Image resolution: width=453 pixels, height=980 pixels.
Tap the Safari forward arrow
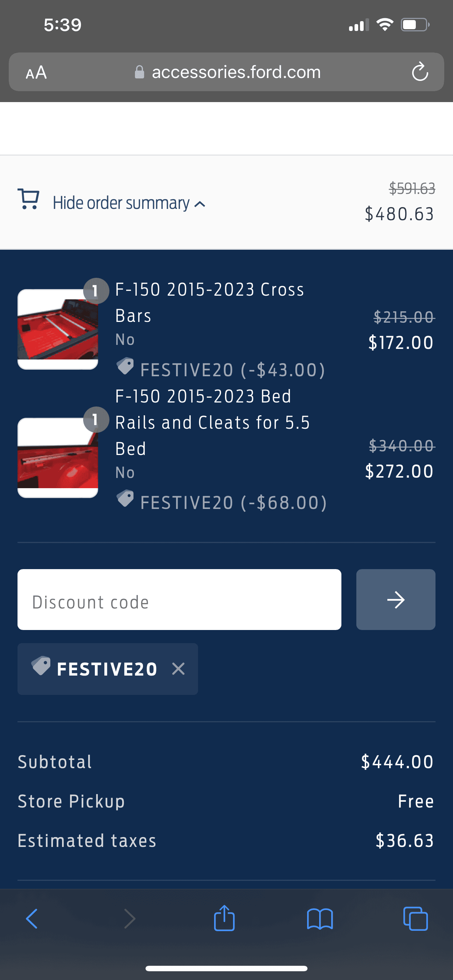tap(130, 919)
